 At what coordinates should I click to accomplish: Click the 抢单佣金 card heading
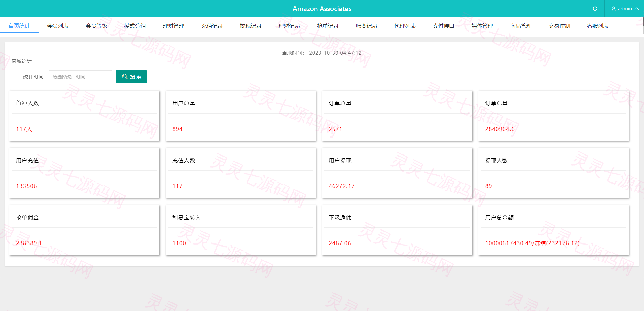pos(27,217)
